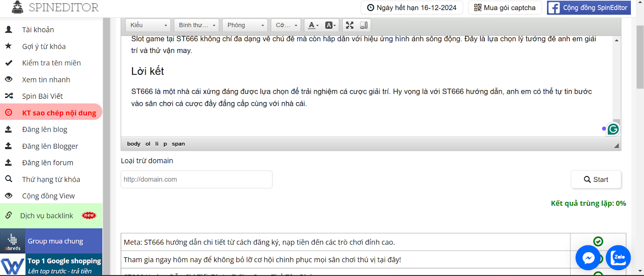Select the span element path
This screenshot has width=644, height=276.
[178, 144]
